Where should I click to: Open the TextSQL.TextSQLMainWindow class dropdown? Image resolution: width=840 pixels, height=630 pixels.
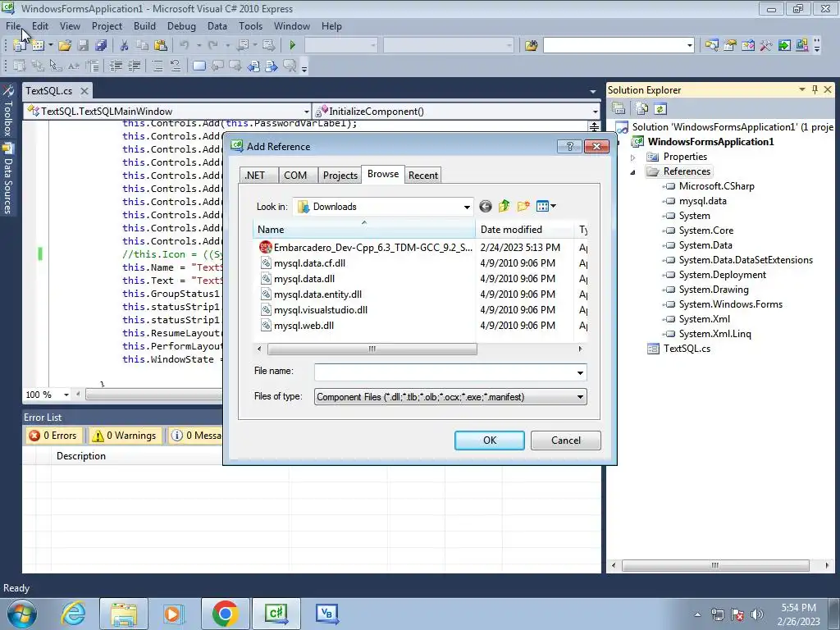(x=307, y=112)
